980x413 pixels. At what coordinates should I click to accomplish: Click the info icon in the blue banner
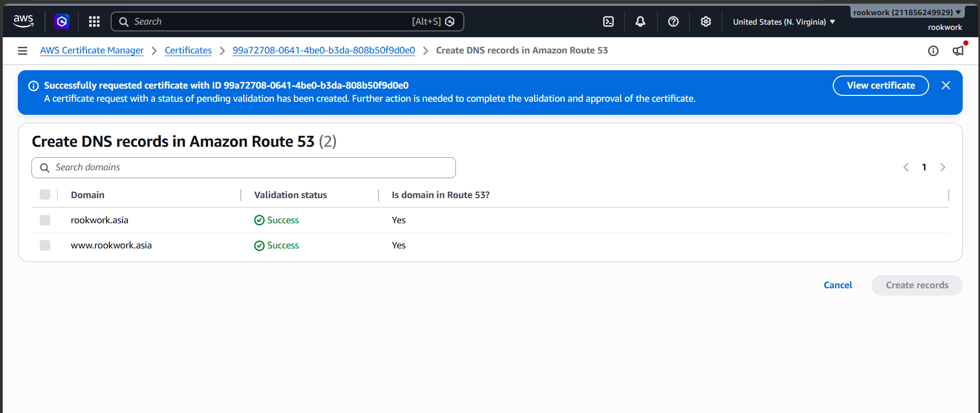[34, 86]
